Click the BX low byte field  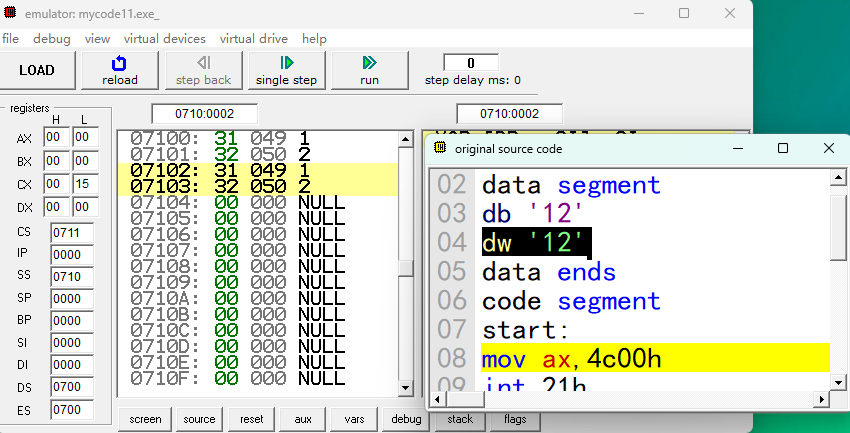click(x=85, y=161)
